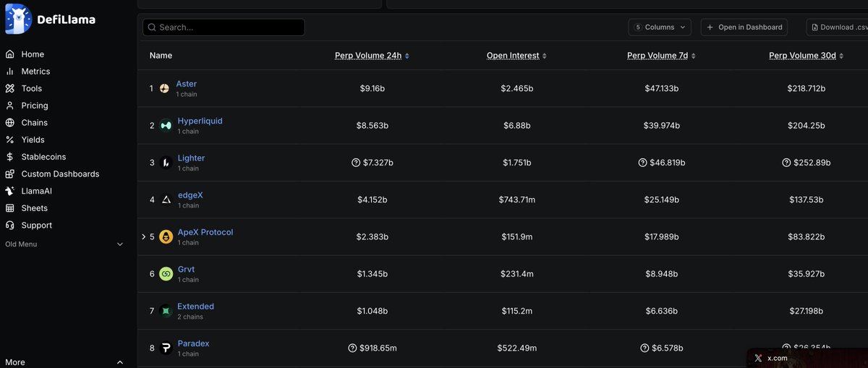Click the Support headset icon
Screen dimensions: 868x368
(9, 226)
